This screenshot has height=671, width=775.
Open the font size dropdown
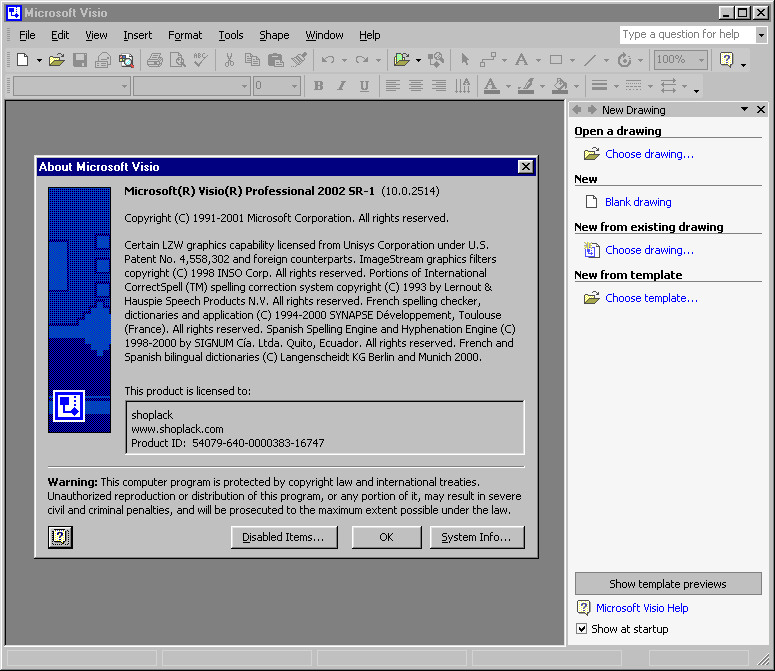pyautogui.click(x=294, y=86)
